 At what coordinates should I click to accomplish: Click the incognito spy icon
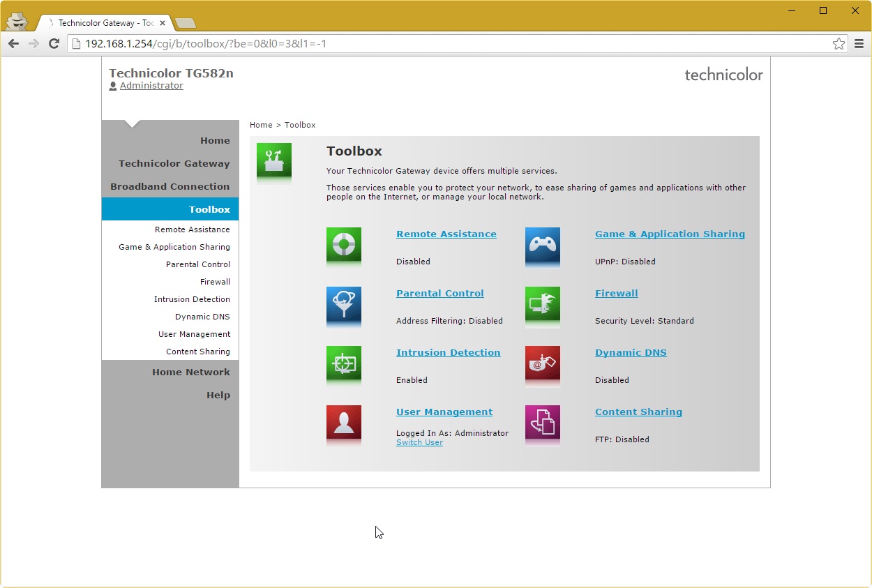pyautogui.click(x=17, y=21)
